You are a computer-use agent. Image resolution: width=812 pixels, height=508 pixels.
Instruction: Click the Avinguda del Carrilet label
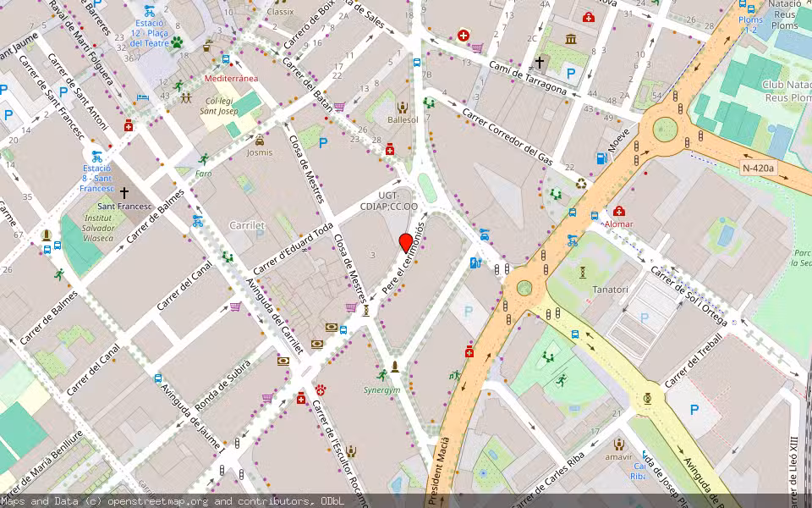274,316
